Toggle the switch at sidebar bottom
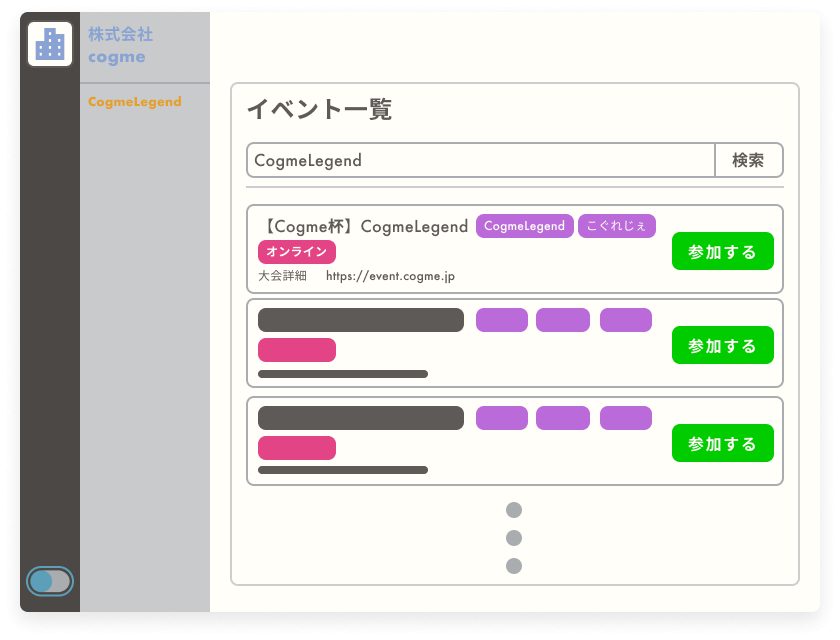 [x=50, y=581]
